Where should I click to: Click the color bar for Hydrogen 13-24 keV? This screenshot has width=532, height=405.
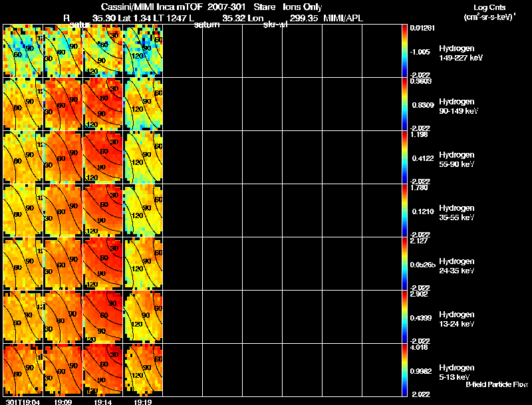(x=404, y=317)
